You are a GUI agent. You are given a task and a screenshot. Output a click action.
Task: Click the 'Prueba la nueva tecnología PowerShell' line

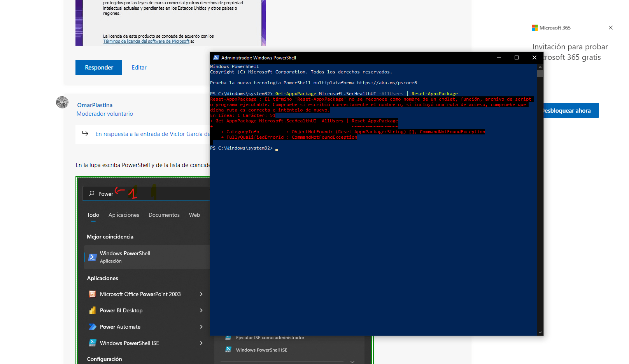pos(314,83)
